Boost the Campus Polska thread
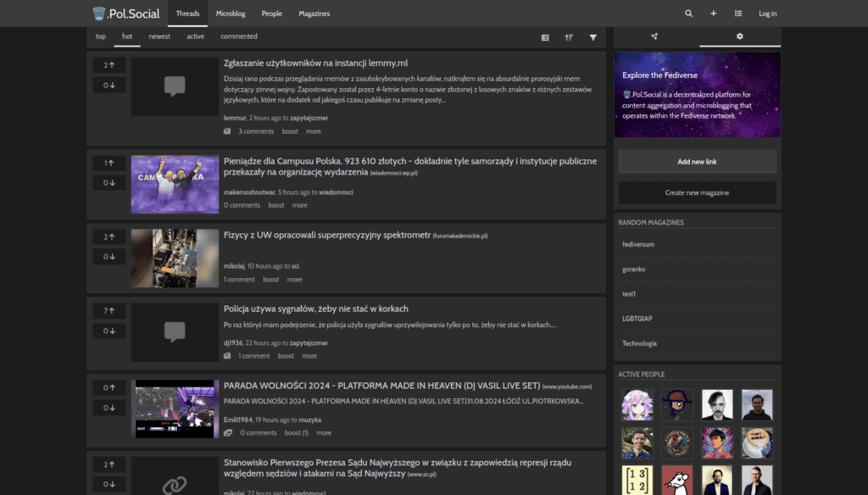The width and height of the screenshot is (868, 495). tap(275, 205)
